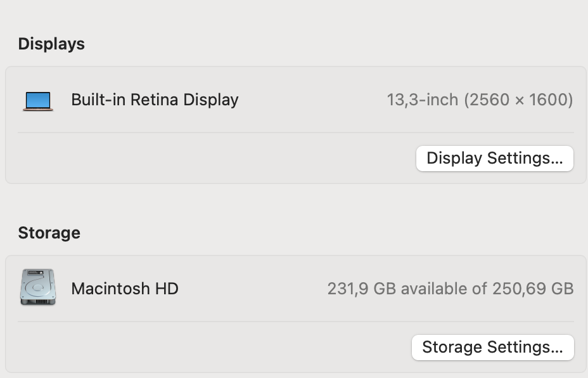Open Display Settings

pyautogui.click(x=494, y=158)
